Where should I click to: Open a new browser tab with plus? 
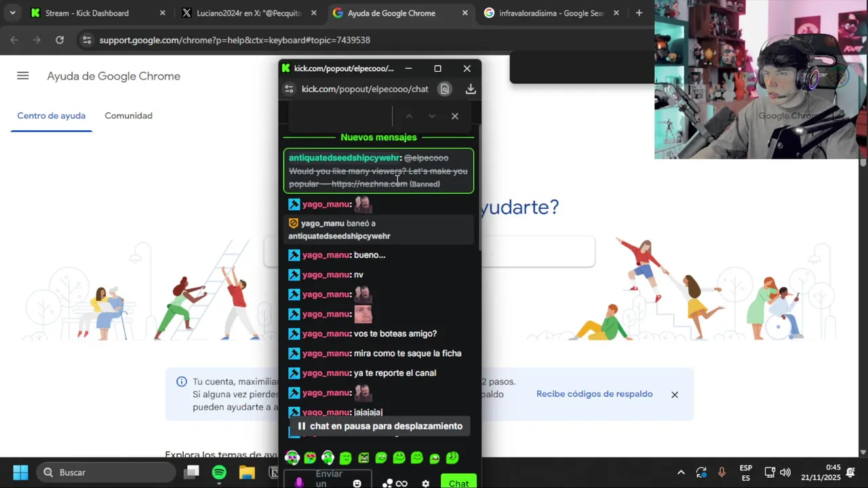(639, 13)
